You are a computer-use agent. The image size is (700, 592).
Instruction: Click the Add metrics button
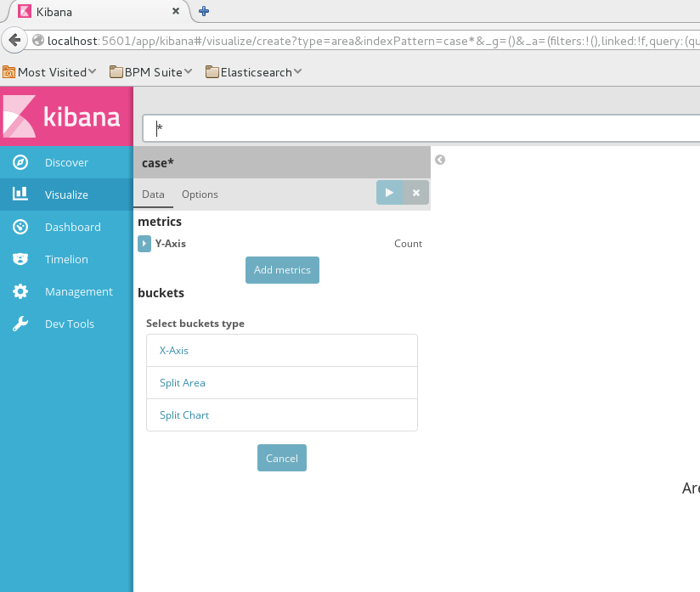pyautogui.click(x=282, y=270)
